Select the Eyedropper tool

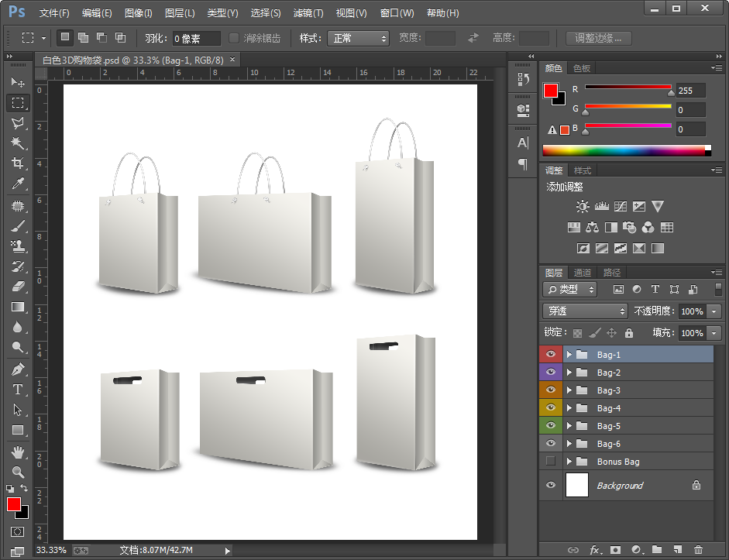click(x=18, y=184)
